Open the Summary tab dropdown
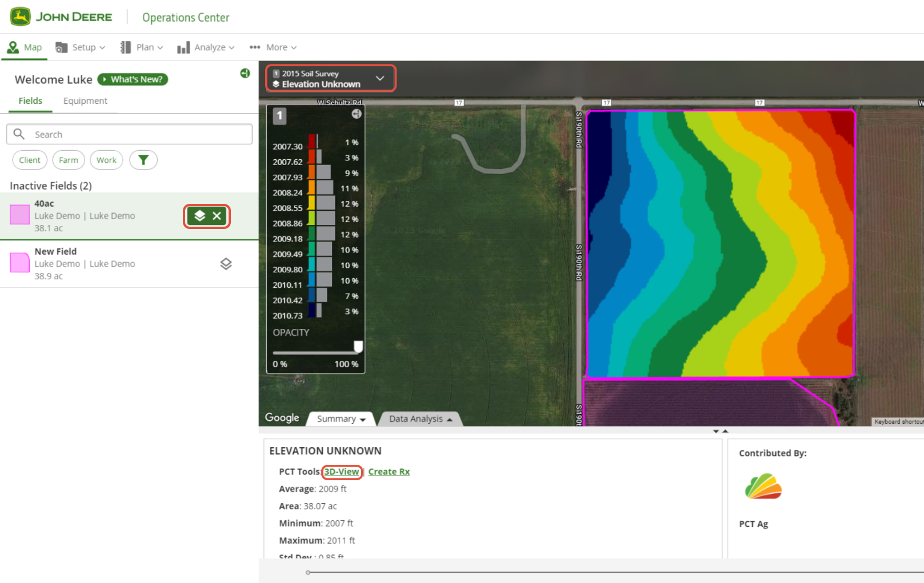 (341, 419)
